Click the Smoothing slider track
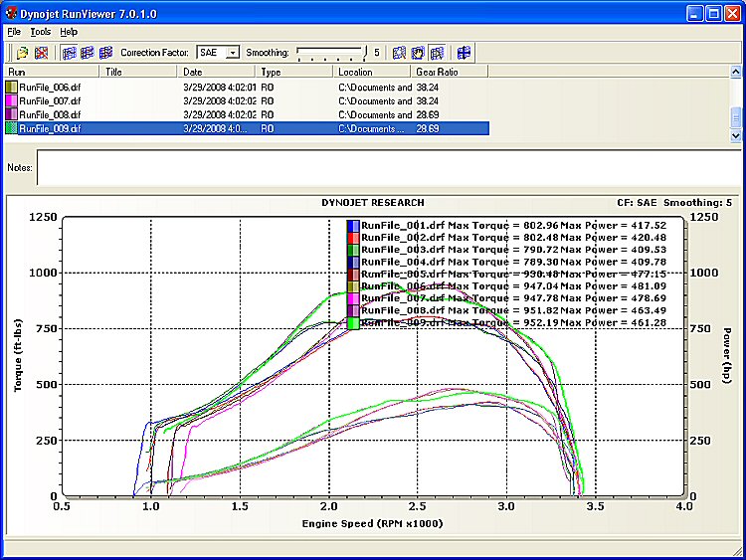The height and width of the screenshot is (560, 746). coord(330,52)
